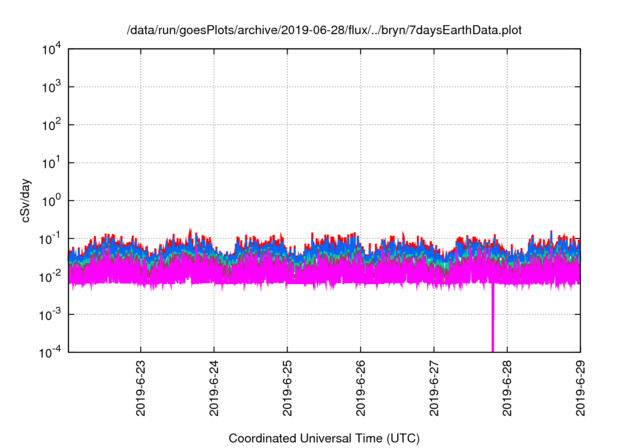The width and height of the screenshot is (640, 448).
Task: Click the 2019-6-26 date tick label
Action: (360, 388)
